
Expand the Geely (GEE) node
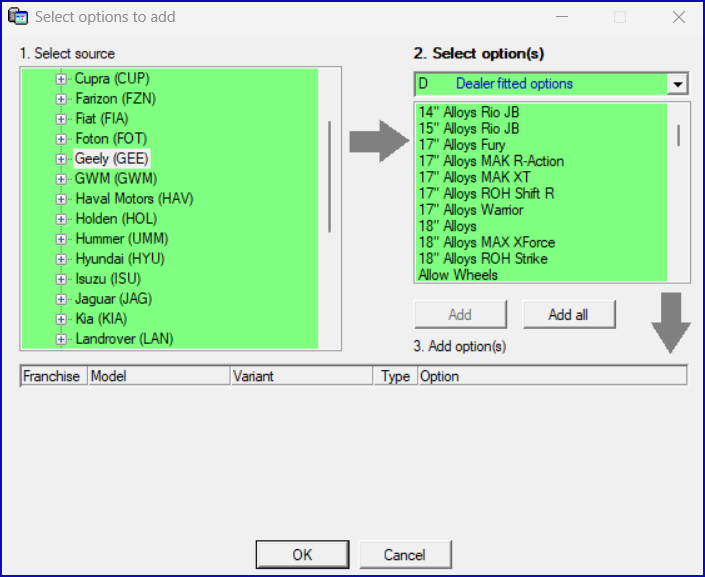tap(61, 159)
